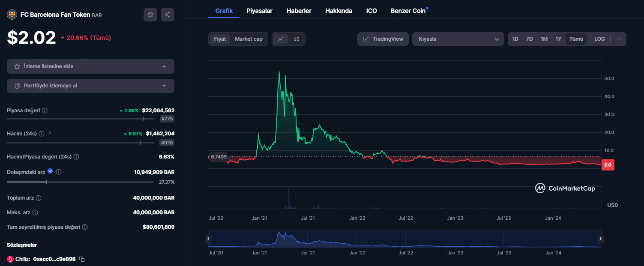Toggle LOG scale on chart

coord(599,39)
